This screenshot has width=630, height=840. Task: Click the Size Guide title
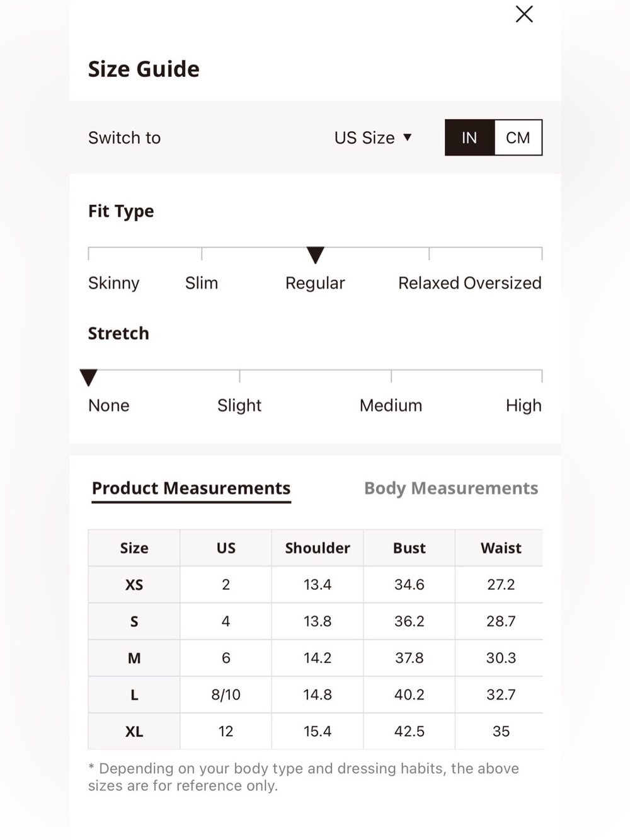[x=144, y=69]
